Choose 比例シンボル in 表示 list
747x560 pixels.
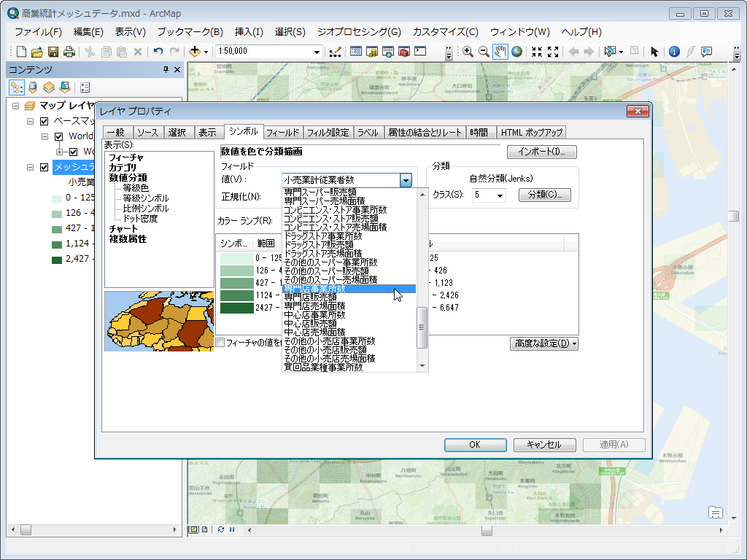tap(146, 209)
